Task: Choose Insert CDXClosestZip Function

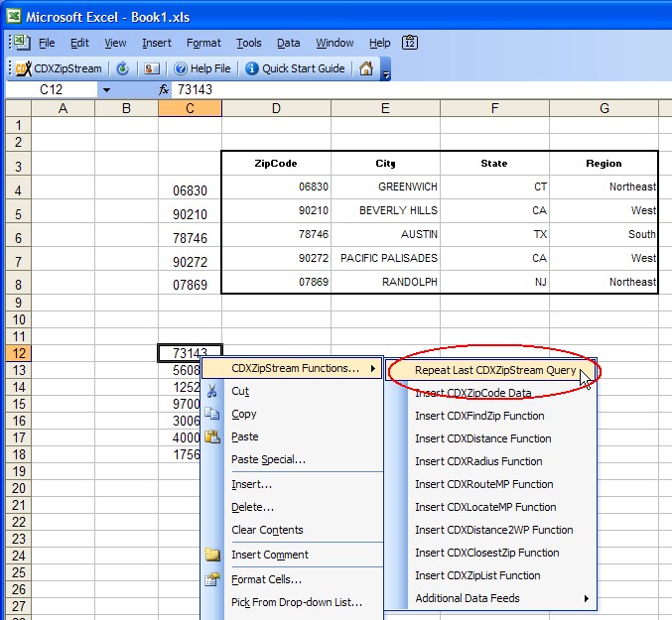Action: (x=490, y=553)
